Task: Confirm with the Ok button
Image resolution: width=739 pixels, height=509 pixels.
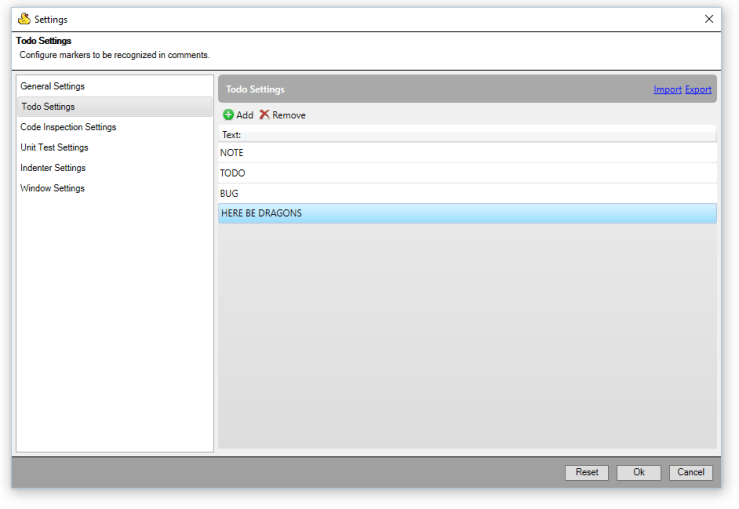Action: 639,472
